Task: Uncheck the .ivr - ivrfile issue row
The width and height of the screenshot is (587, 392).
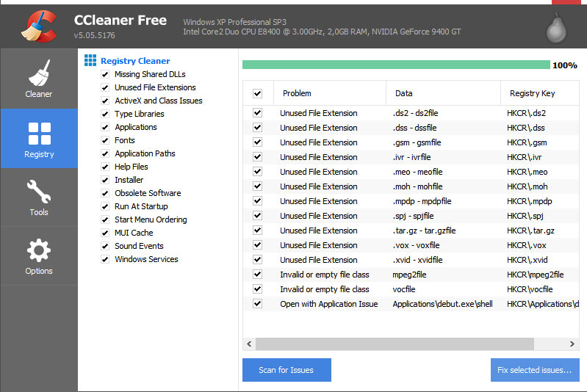Action: pos(258,156)
